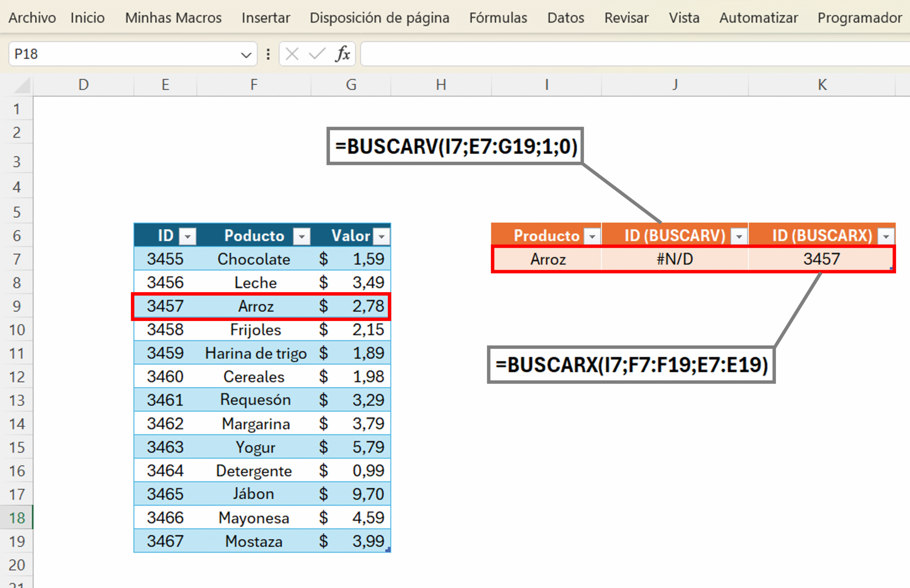Select the Jábon product cell
Viewport: 910px width, 588px height.
click(254, 494)
